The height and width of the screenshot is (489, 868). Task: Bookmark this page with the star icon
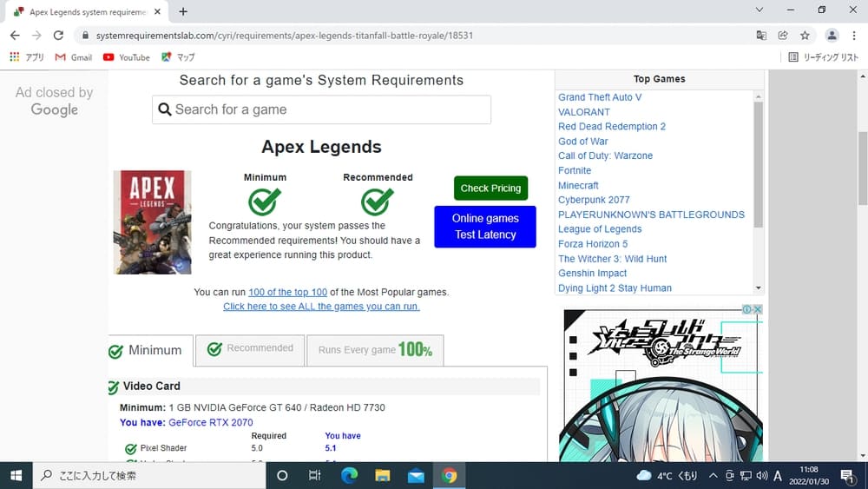805,36
